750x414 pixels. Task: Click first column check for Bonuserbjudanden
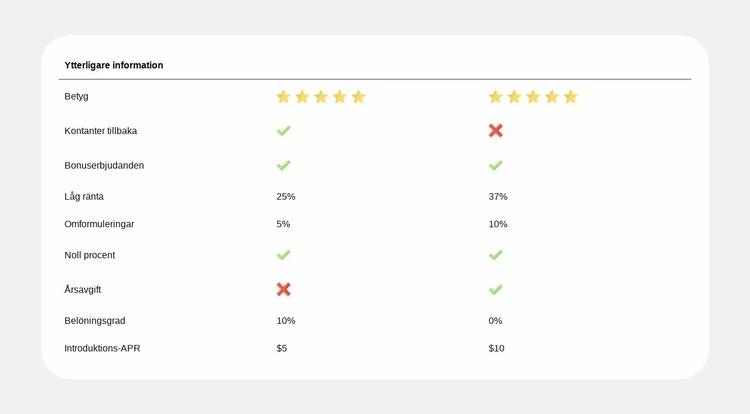coord(284,165)
